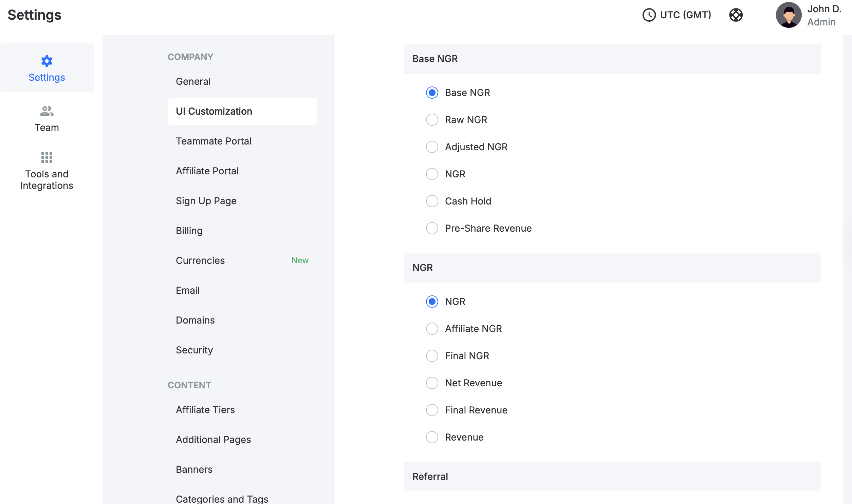Click the COMPANY group heading
Screen dimensions: 852x504
(x=190, y=57)
